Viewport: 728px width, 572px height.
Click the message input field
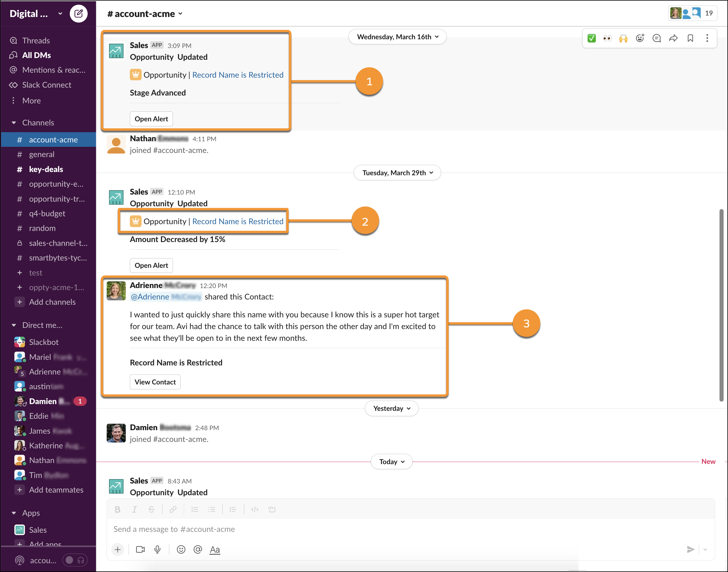(x=411, y=530)
